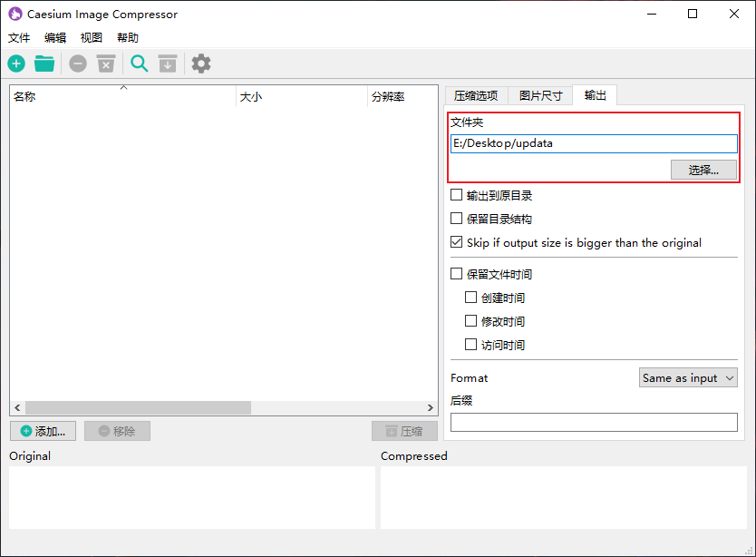Clear the list with the trash icon
This screenshot has height=557, width=756.
[x=106, y=64]
